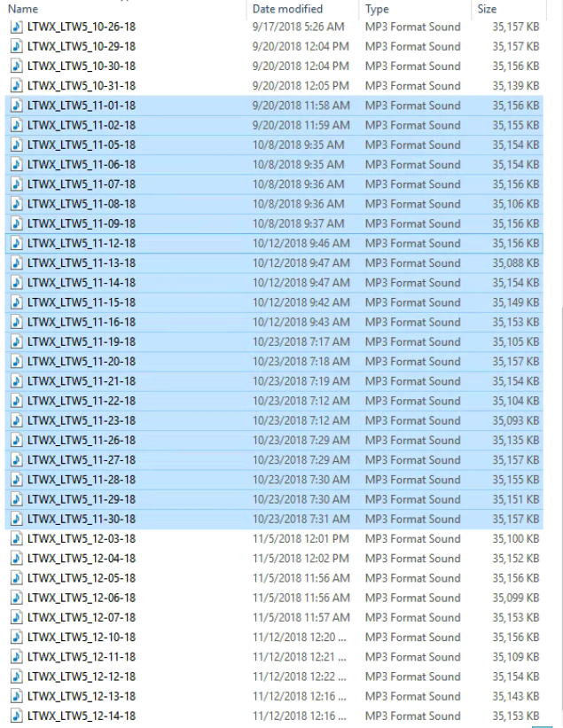Click size 35,088 KB of 11-13-18 file
563x728 pixels.
coord(516,263)
